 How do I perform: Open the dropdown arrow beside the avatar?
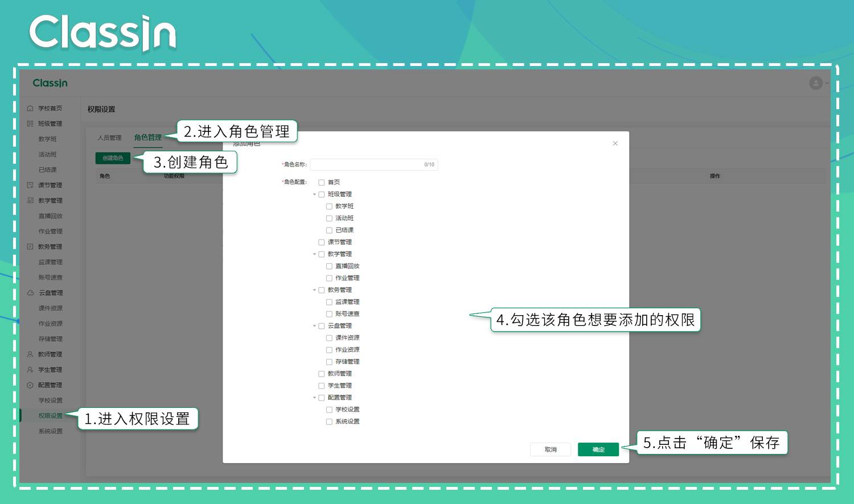point(827,83)
